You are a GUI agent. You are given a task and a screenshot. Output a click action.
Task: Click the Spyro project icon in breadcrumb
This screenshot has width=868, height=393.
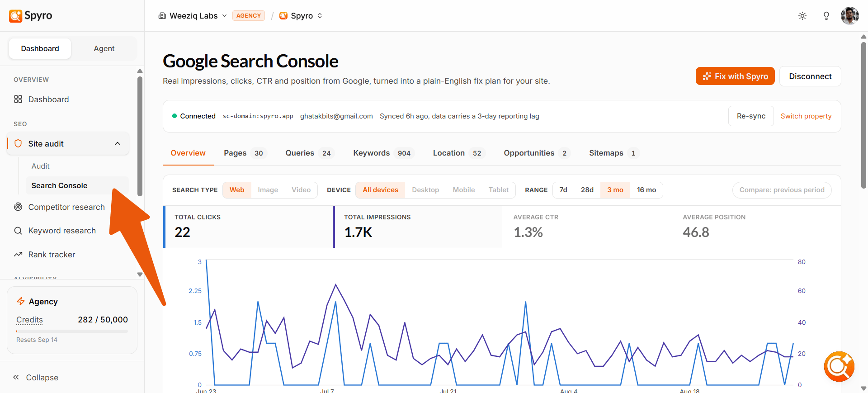click(283, 16)
